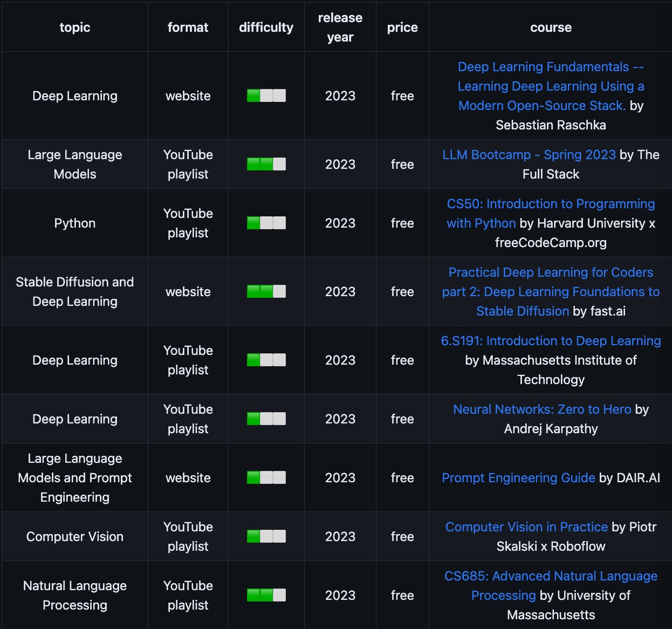Click 'Stable Diffusion and Deep Learning' topic cell
This screenshot has height=629, width=672.
[x=75, y=292]
